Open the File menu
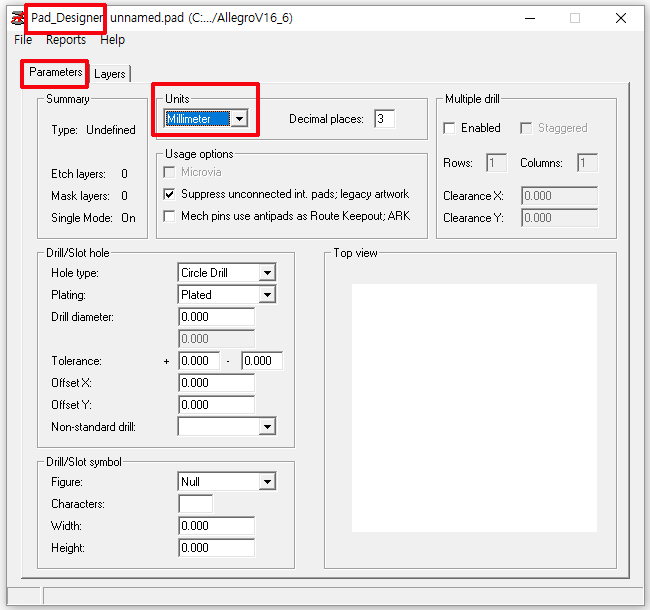This screenshot has height=610, width=650. [23, 40]
